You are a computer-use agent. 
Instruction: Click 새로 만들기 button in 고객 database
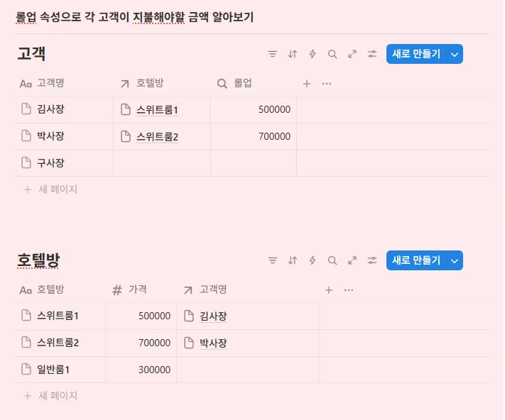tap(416, 54)
